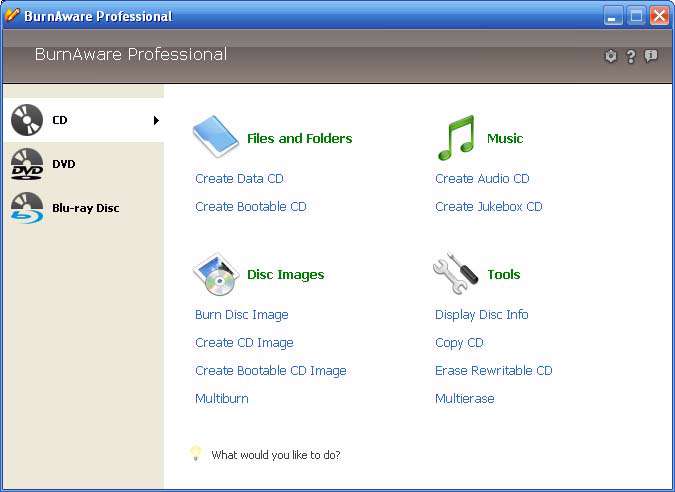Screen dimensions: 675x492
Task: Launch Multiburn tool
Action: [x=222, y=399]
